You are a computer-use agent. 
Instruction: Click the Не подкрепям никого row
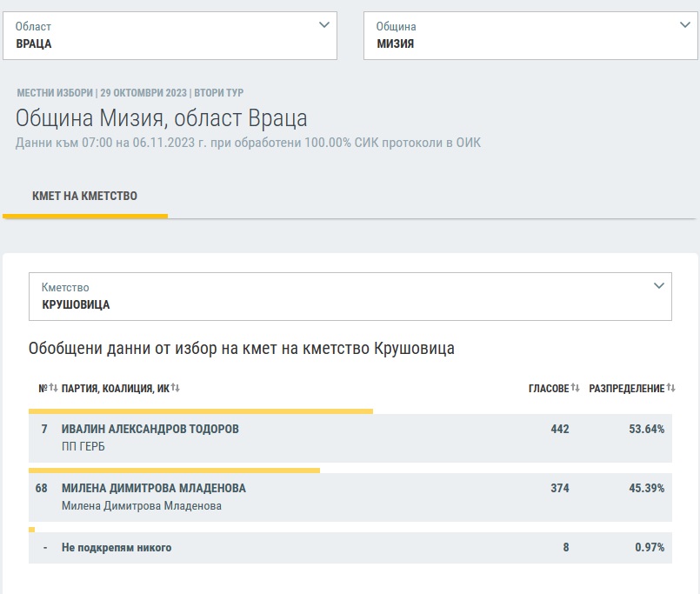[x=350, y=548]
